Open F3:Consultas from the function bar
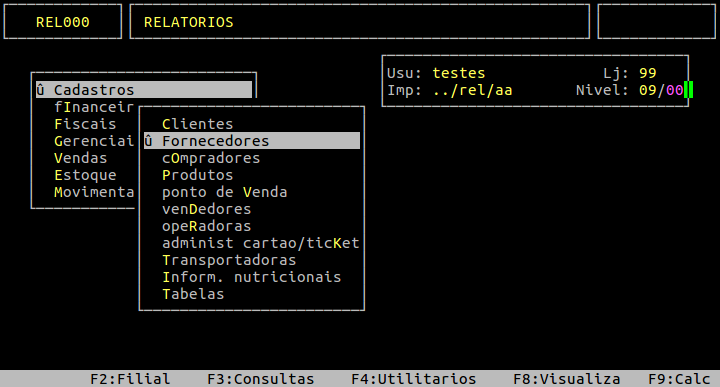Screen dimensions: 720x387 (x=260, y=379)
